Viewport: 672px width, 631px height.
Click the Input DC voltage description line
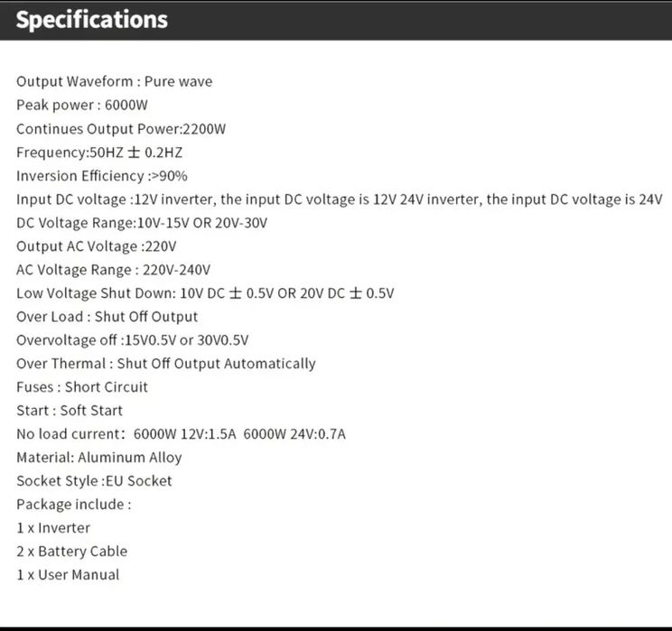(x=340, y=200)
